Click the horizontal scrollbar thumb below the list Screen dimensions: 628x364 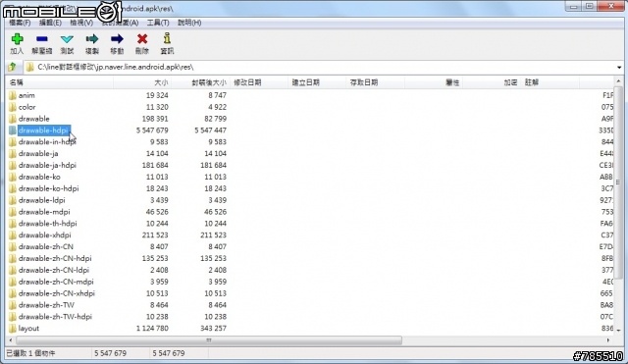point(209,340)
